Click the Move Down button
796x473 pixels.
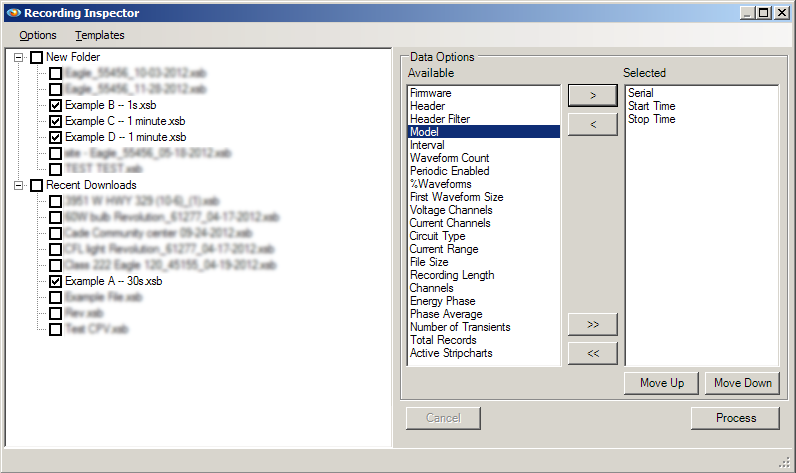point(743,383)
